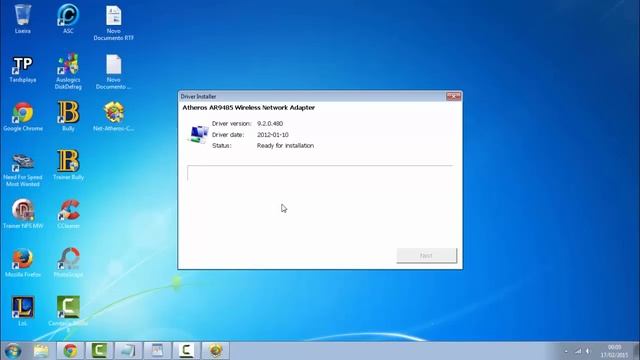The image size is (640, 360).
Task: Select the Google Chrome desktop shortcut
Action: (x=23, y=117)
